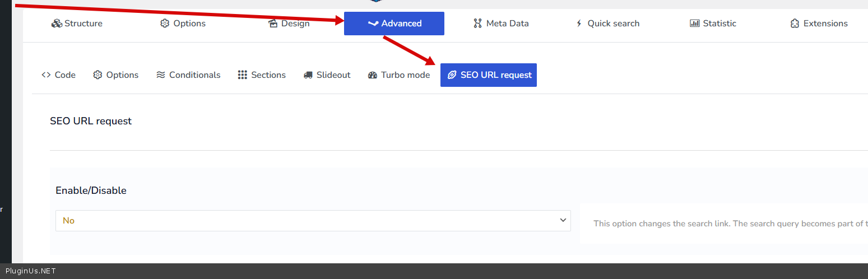Select the SEO URL request sub-tab
The height and width of the screenshot is (279, 868).
[x=489, y=75]
